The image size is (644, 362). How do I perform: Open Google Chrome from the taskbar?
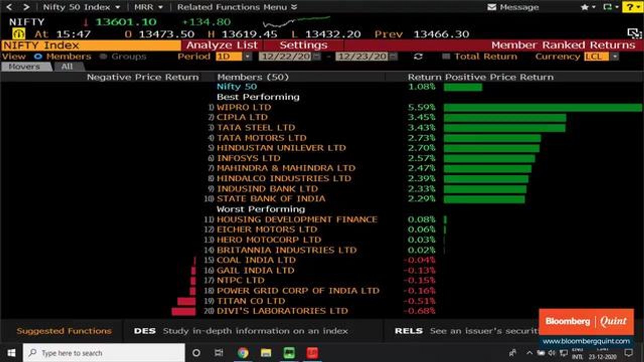243,352
